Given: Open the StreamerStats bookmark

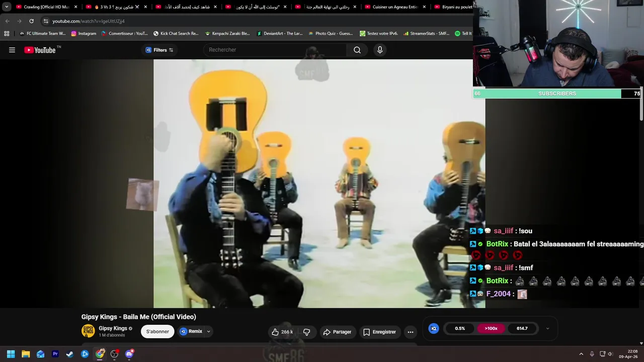Looking at the screenshot, I should [x=426, y=34].
